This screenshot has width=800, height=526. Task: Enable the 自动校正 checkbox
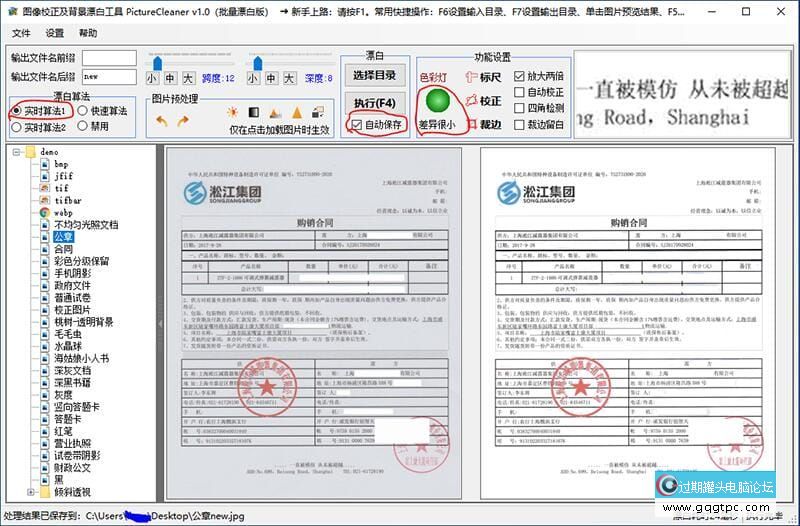pyautogui.click(x=519, y=92)
